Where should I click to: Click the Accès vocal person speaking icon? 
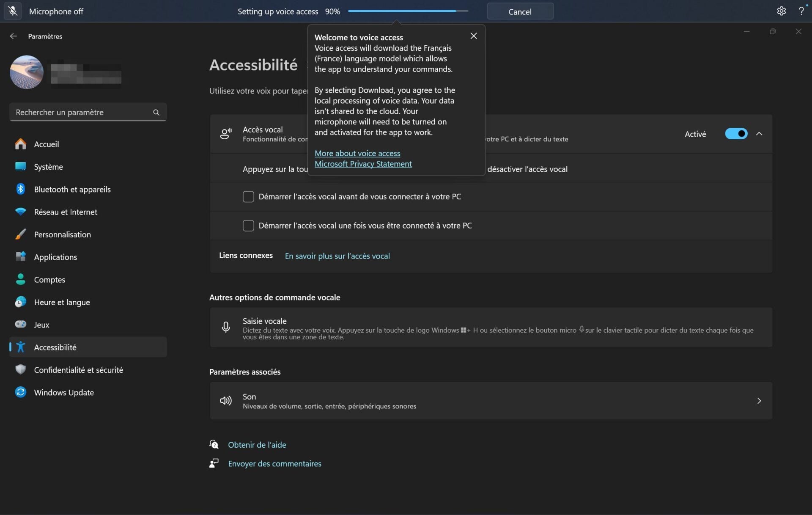click(x=226, y=134)
